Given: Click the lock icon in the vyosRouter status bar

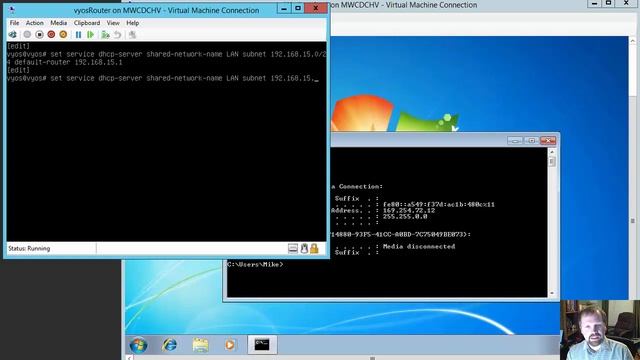Looking at the screenshot, I should click(314, 249).
